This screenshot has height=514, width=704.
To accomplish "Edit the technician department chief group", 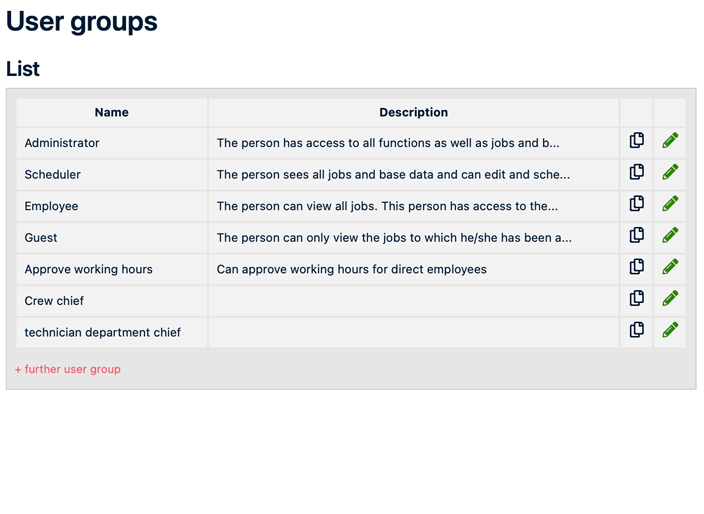I will click(x=670, y=331).
